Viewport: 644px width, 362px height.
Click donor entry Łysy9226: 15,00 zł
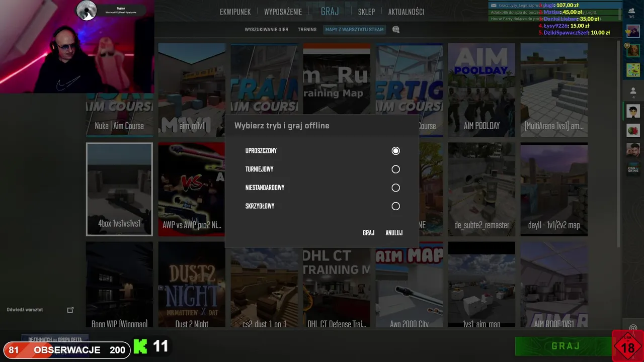click(x=564, y=26)
